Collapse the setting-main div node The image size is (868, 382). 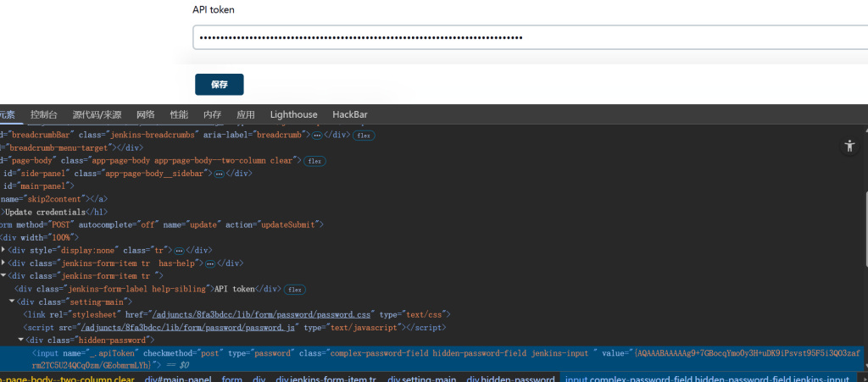click(12, 302)
